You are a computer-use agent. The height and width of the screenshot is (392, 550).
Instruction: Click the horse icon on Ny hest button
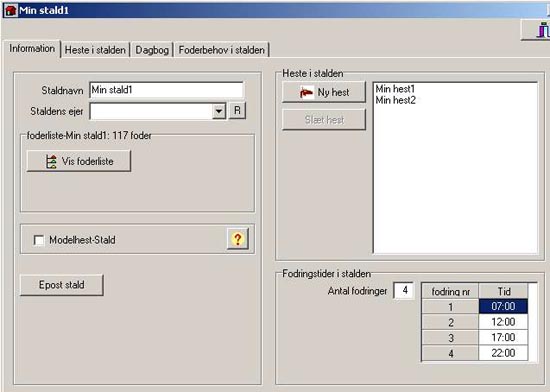[306, 92]
